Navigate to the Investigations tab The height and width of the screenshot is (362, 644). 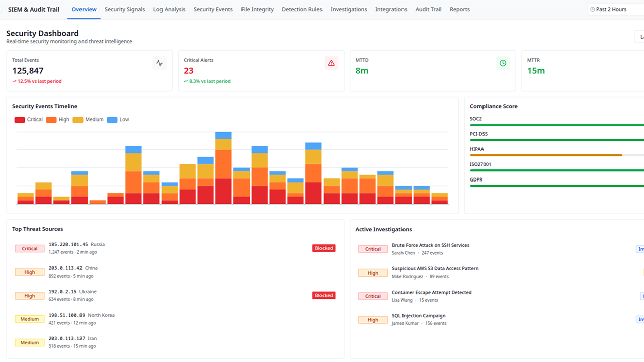(x=349, y=9)
